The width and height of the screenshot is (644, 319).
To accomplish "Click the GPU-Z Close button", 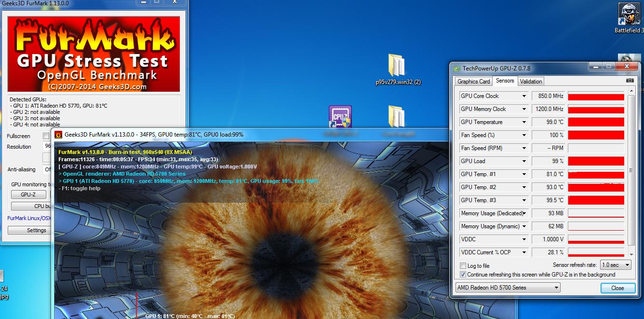I will [x=617, y=288].
